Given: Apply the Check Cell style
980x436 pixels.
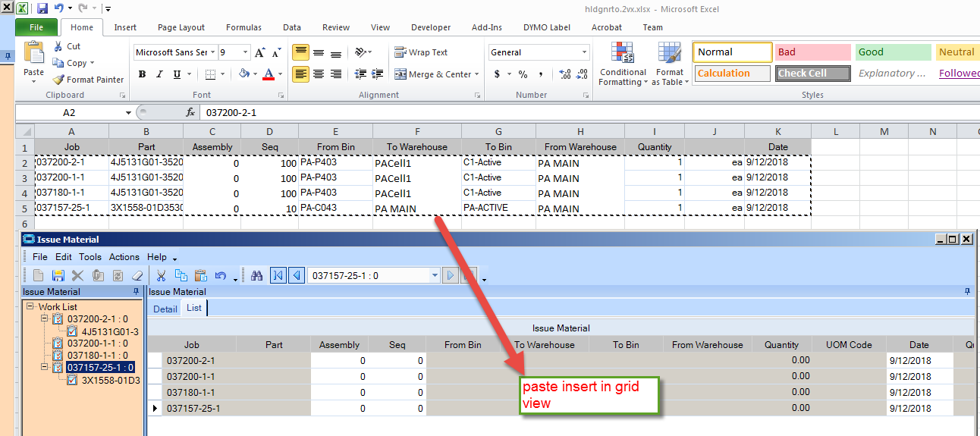Looking at the screenshot, I should pos(812,74).
